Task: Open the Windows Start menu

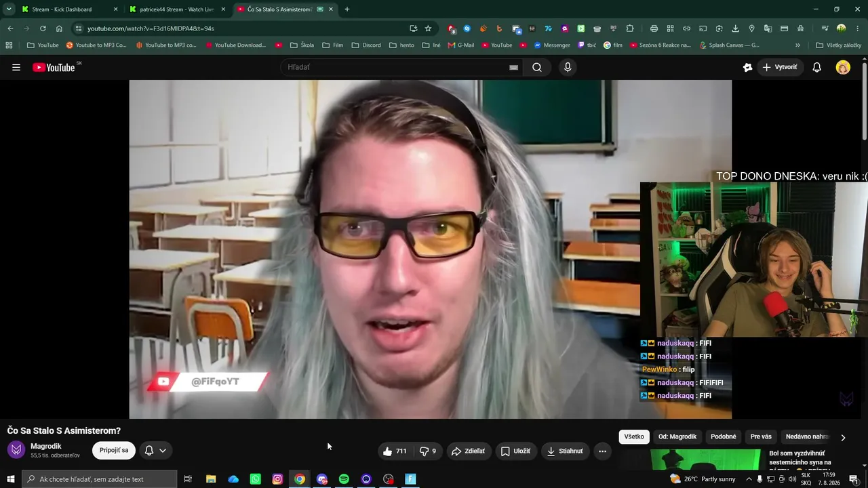Action: click(x=10, y=479)
